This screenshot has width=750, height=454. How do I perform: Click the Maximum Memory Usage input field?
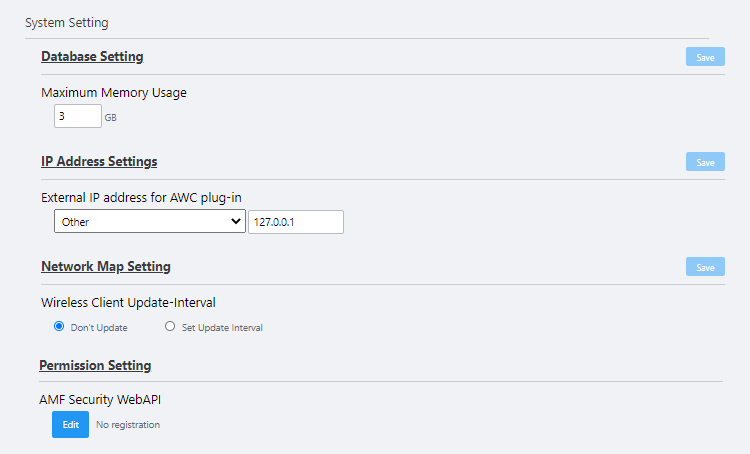(x=78, y=117)
